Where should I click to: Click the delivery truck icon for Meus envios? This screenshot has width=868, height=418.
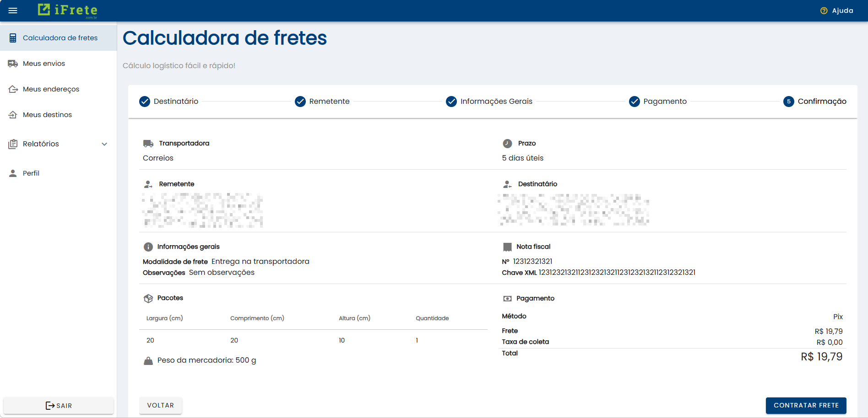13,63
